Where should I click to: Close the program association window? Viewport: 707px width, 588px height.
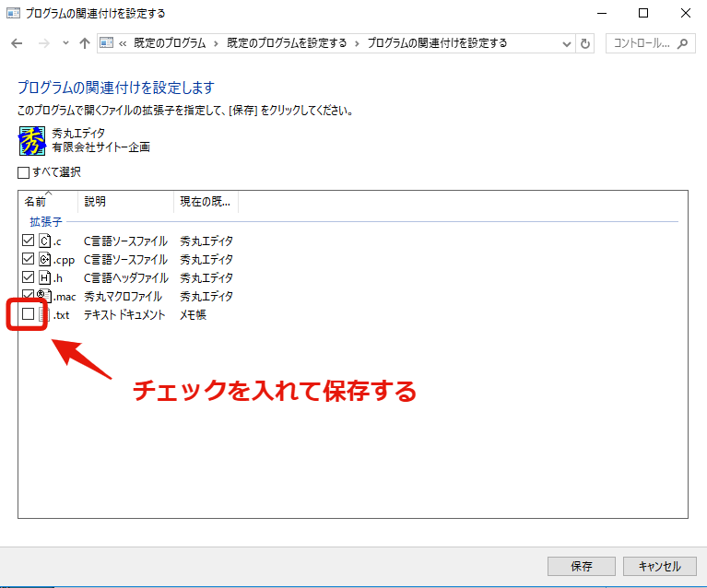pos(686,13)
